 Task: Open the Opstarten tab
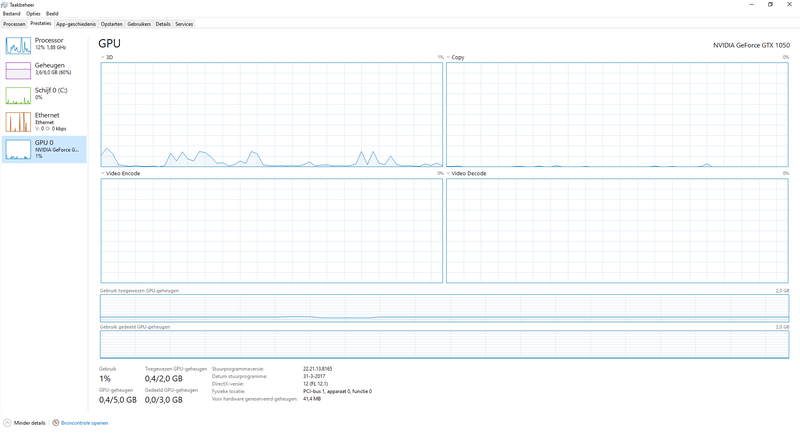point(112,24)
